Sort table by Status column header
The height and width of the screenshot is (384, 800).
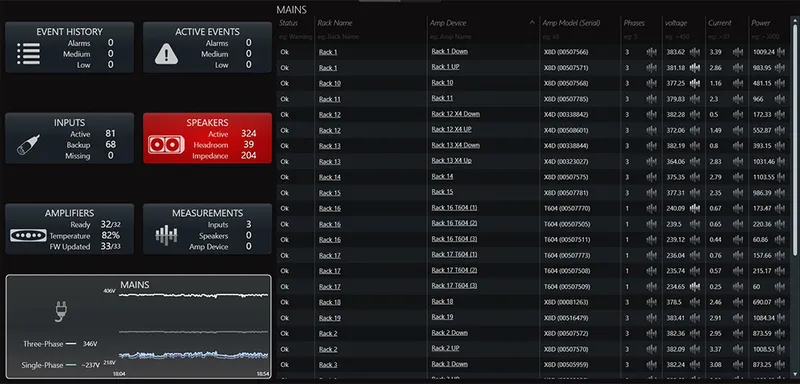[x=288, y=23]
